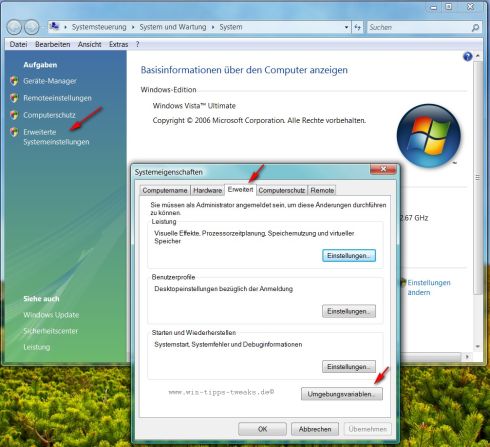Screen dimensions: 490x447
Task: Click the System und Wartung breadcrumb
Action: click(173, 27)
